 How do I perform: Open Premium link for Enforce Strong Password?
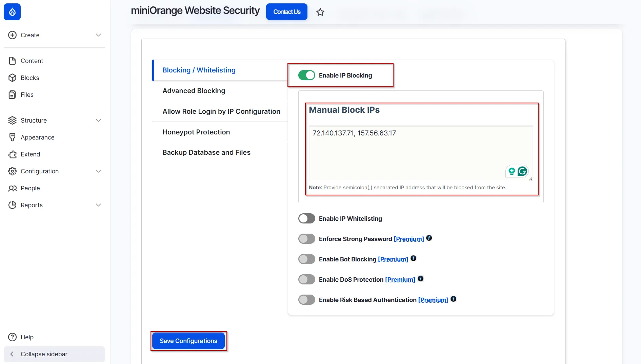tap(409, 239)
